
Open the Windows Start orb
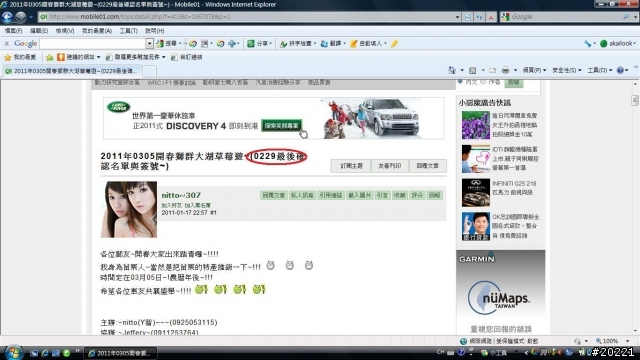pyautogui.click(x=13, y=352)
